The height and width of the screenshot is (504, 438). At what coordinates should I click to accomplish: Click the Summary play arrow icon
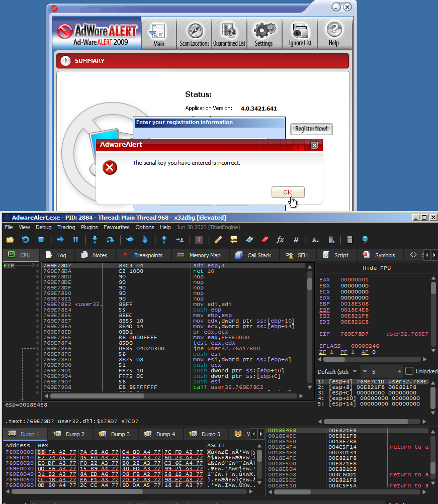[65, 61]
